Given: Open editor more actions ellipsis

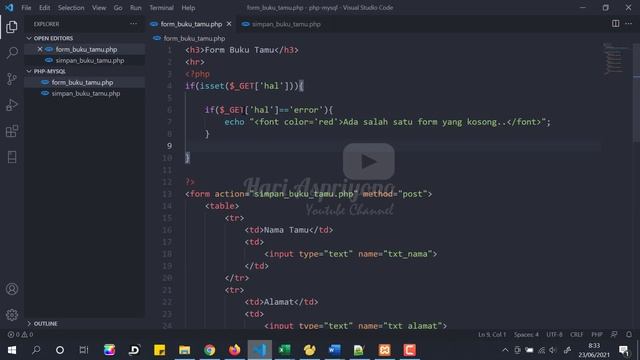Looking at the screenshot, I should (x=629, y=24).
